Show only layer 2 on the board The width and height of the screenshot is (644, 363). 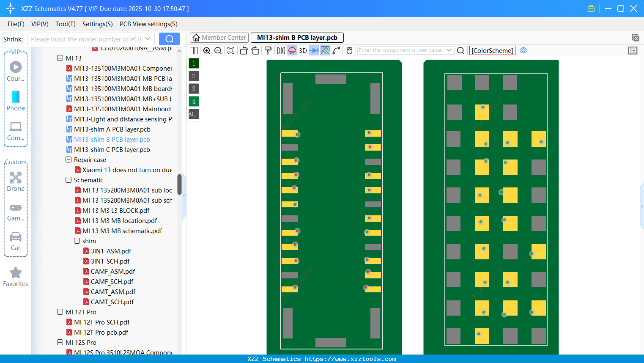click(193, 76)
